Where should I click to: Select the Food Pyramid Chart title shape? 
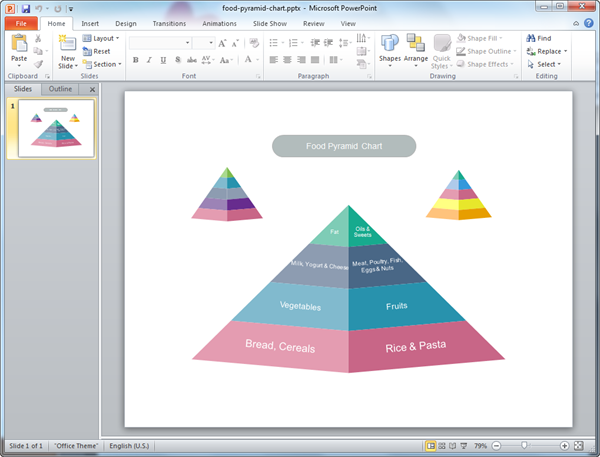point(344,146)
